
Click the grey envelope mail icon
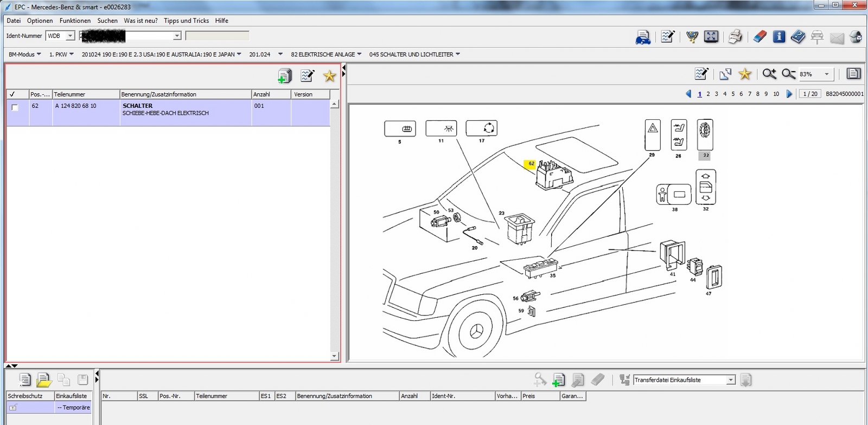(x=837, y=38)
